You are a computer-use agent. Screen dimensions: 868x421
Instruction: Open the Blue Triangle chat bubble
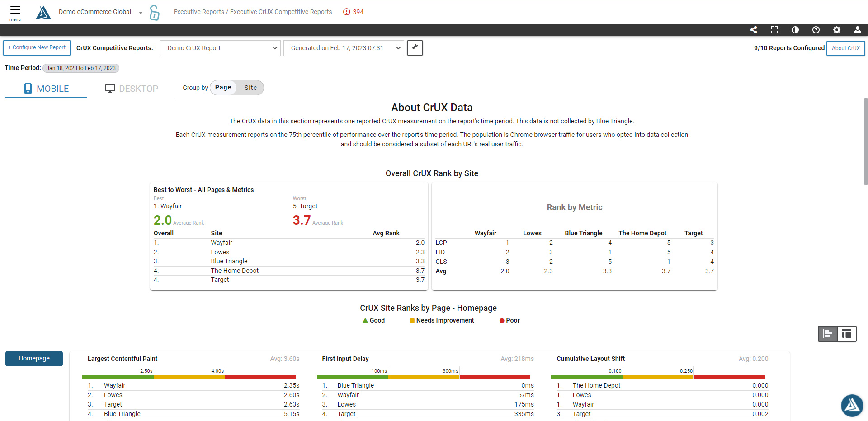tap(852, 405)
